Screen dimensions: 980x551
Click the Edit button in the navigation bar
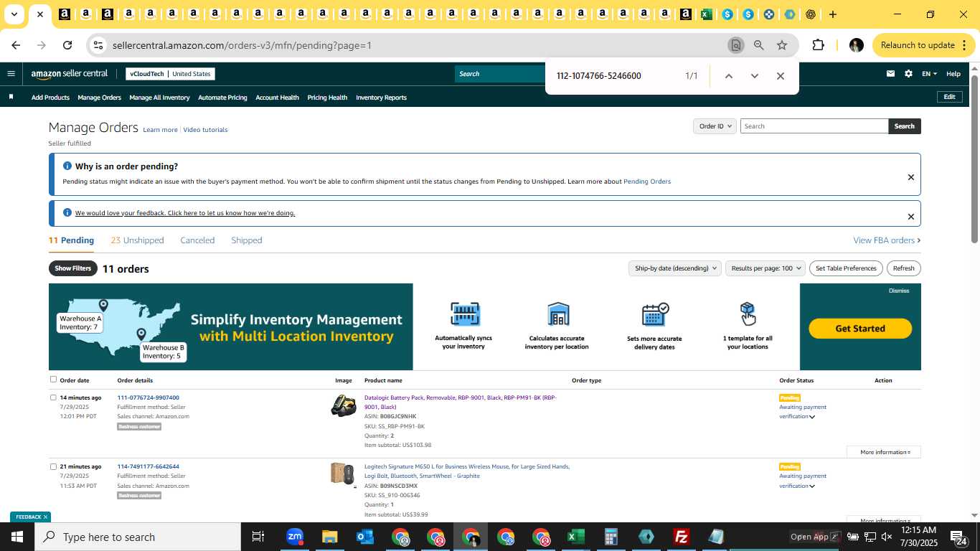click(x=949, y=97)
